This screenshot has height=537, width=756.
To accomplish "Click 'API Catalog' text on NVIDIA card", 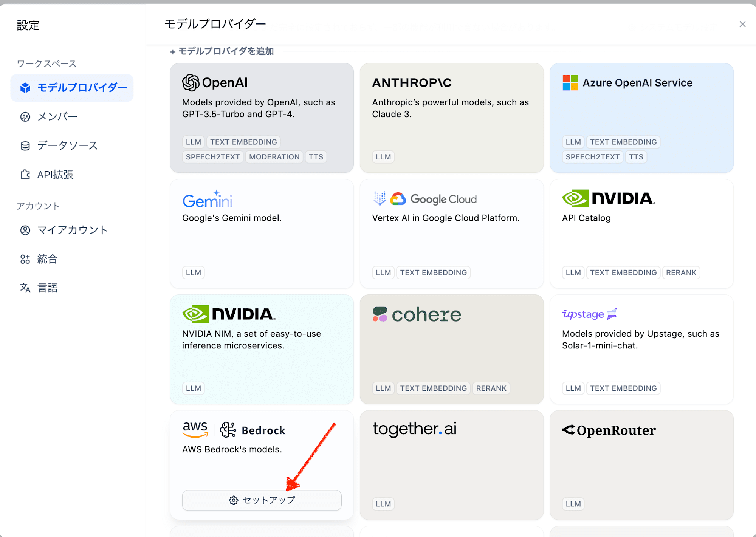I will pyautogui.click(x=586, y=218).
